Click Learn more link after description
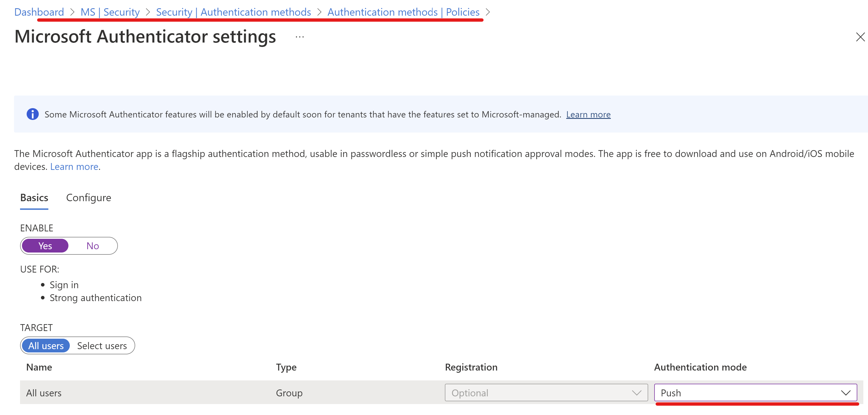This screenshot has height=415, width=868. coord(74,167)
